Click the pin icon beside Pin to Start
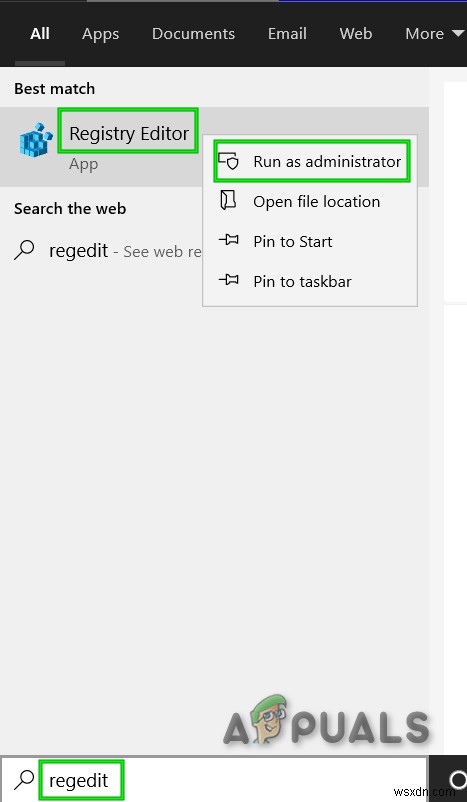 [x=229, y=240]
